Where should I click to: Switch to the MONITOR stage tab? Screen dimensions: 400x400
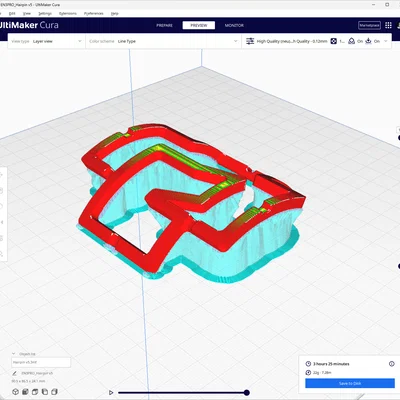[234, 25]
